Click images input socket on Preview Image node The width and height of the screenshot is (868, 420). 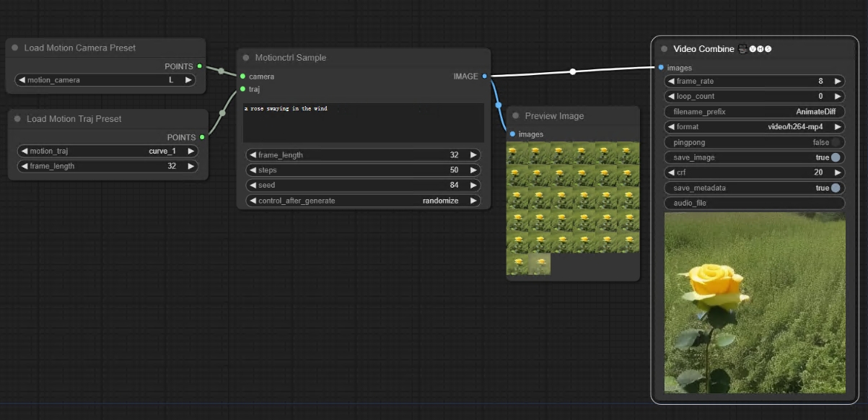[x=512, y=134]
